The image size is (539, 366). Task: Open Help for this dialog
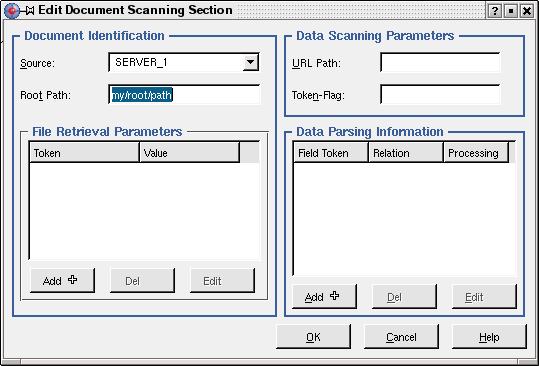point(489,337)
